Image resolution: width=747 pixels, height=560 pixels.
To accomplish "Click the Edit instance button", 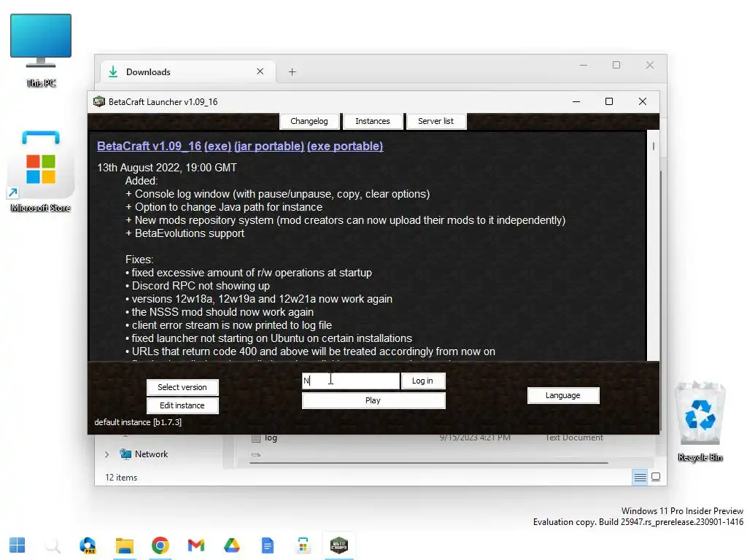I will 182,405.
